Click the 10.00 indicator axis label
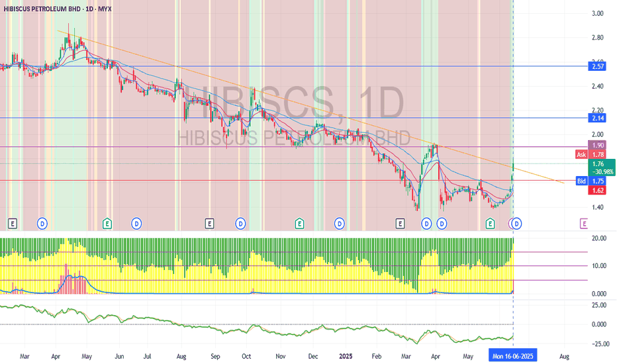This screenshot has width=617, height=364. (599, 266)
